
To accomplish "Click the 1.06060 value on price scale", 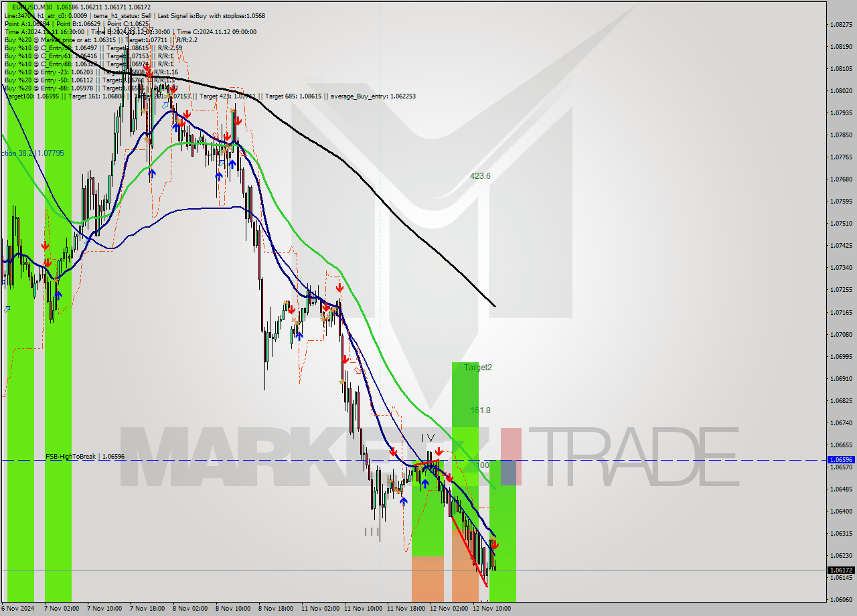I will [841, 599].
